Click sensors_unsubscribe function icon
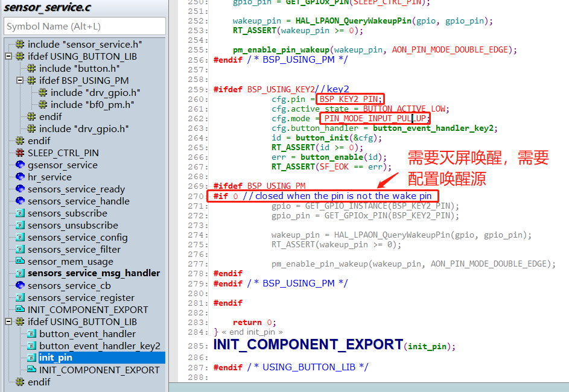This screenshot has height=392, width=569. pos(21,225)
